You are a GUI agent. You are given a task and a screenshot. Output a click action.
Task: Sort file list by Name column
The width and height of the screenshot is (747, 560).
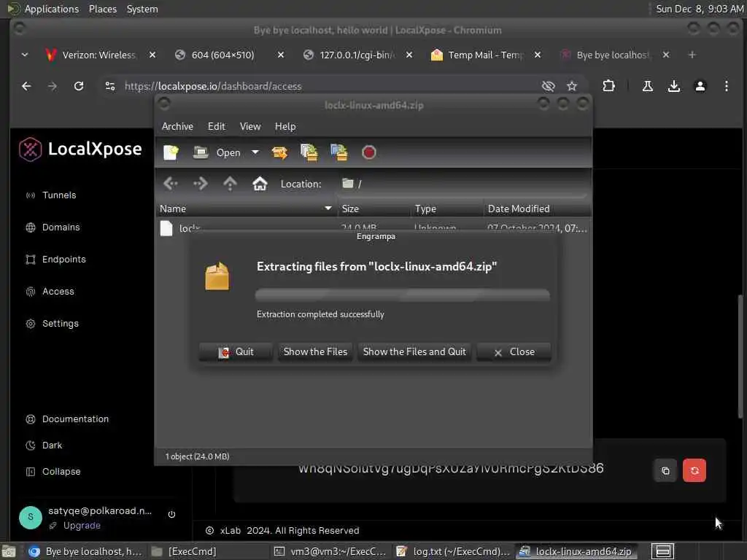(247, 209)
